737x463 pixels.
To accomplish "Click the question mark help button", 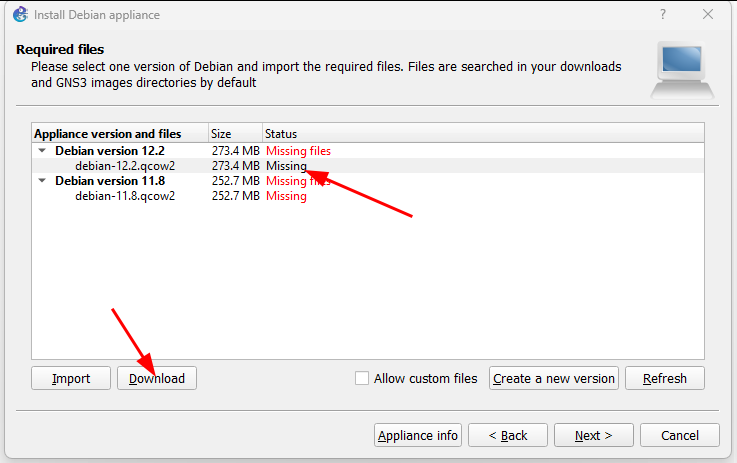I will pyautogui.click(x=663, y=15).
